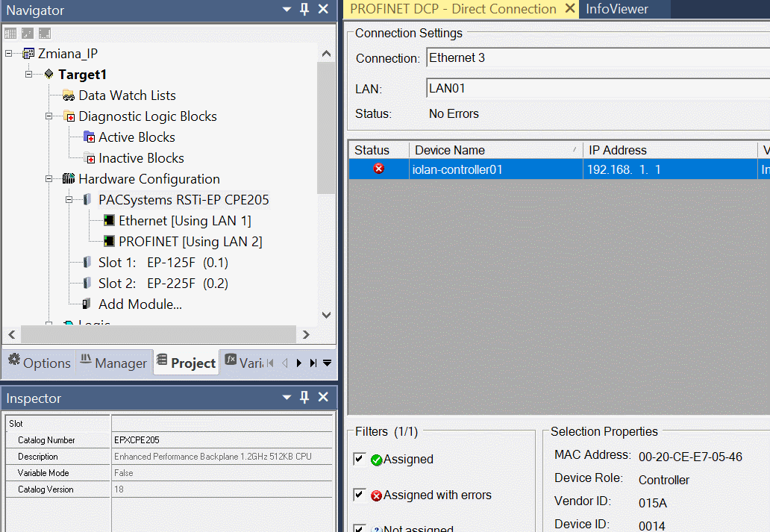Sort by the Device Name column header
Screen dimensions: 770x532
pyautogui.click(x=496, y=150)
